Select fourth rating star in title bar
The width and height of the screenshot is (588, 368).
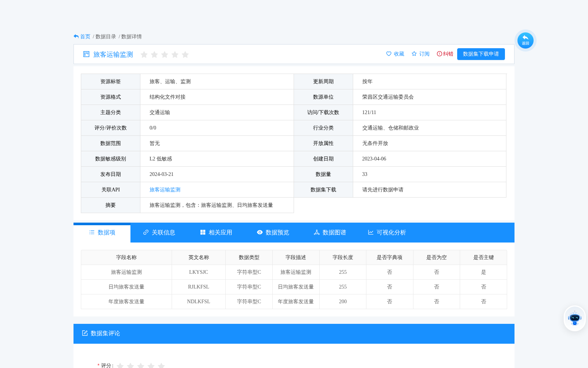(x=175, y=54)
